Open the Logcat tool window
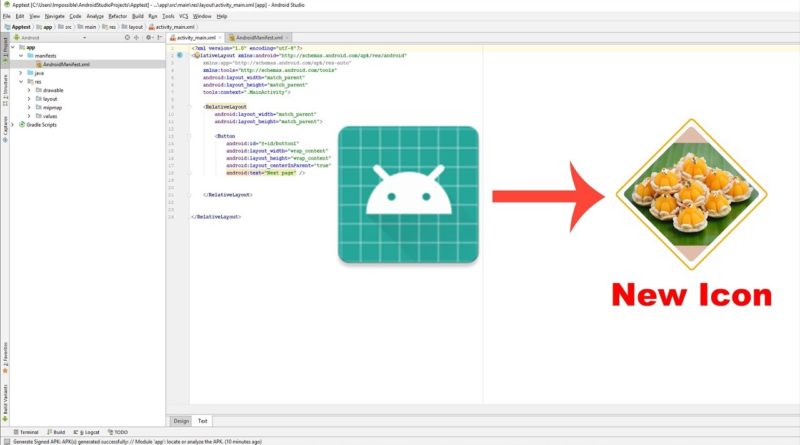 (87, 432)
